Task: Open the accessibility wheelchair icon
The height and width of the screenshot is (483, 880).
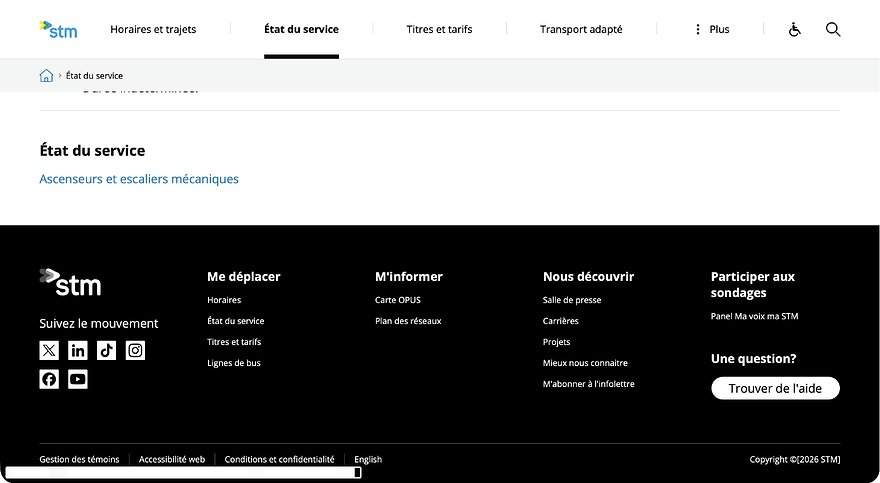Action: coord(794,29)
